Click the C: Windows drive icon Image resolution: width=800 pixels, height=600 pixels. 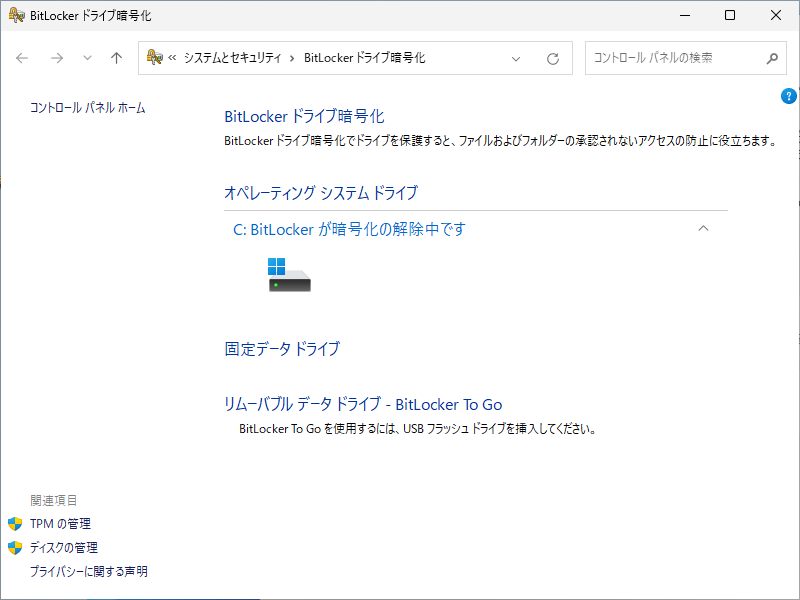(289, 274)
